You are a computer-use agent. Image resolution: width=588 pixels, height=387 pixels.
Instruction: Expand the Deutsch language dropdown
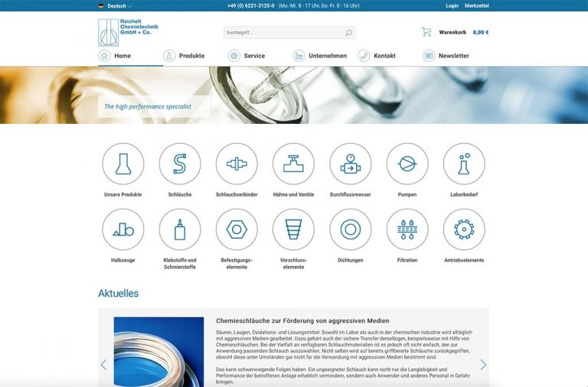[x=119, y=6]
